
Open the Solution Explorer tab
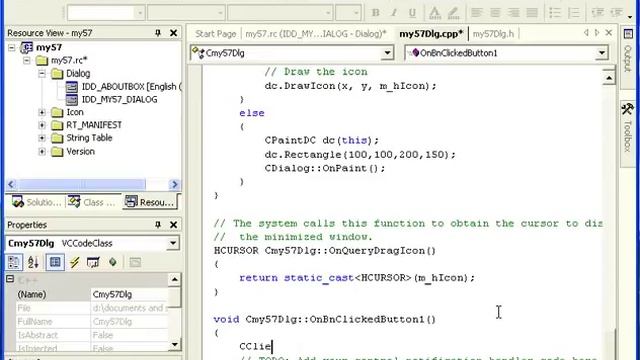(36, 202)
